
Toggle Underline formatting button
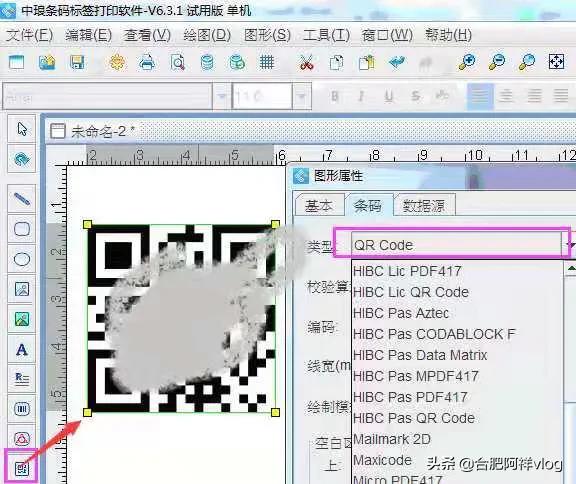point(389,97)
